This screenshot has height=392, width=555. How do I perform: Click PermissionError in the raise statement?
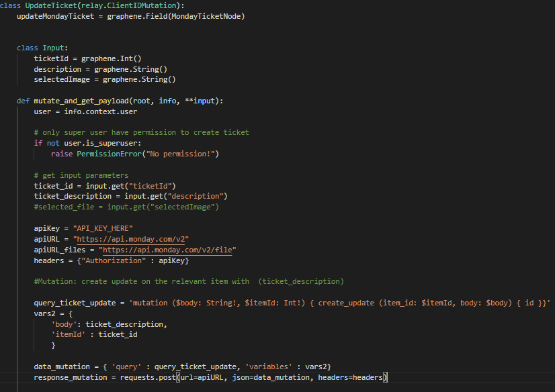pyautogui.click(x=109, y=154)
